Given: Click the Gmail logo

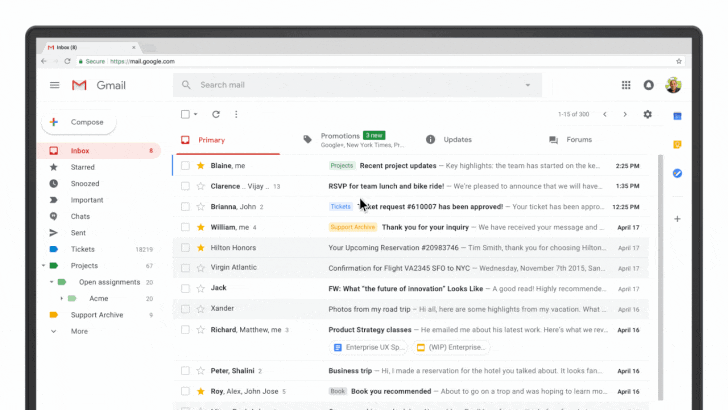Looking at the screenshot, I should 79,85.
